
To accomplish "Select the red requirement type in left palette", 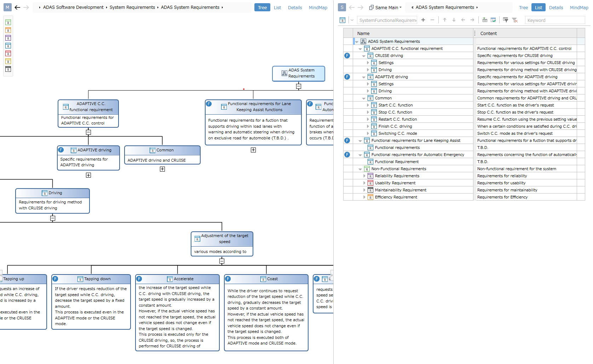I will 8,54.
